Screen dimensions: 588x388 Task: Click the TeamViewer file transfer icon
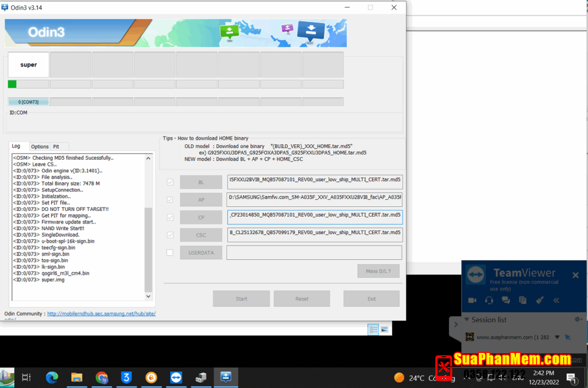coord(523,300)
